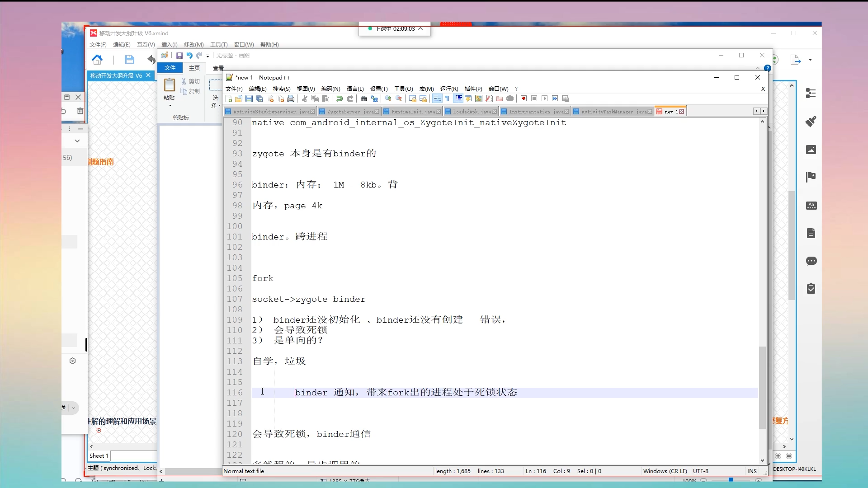868x488 pixels.
Task: Click Notepad++ vertical scrollbar down arrow
Action: 762,460
